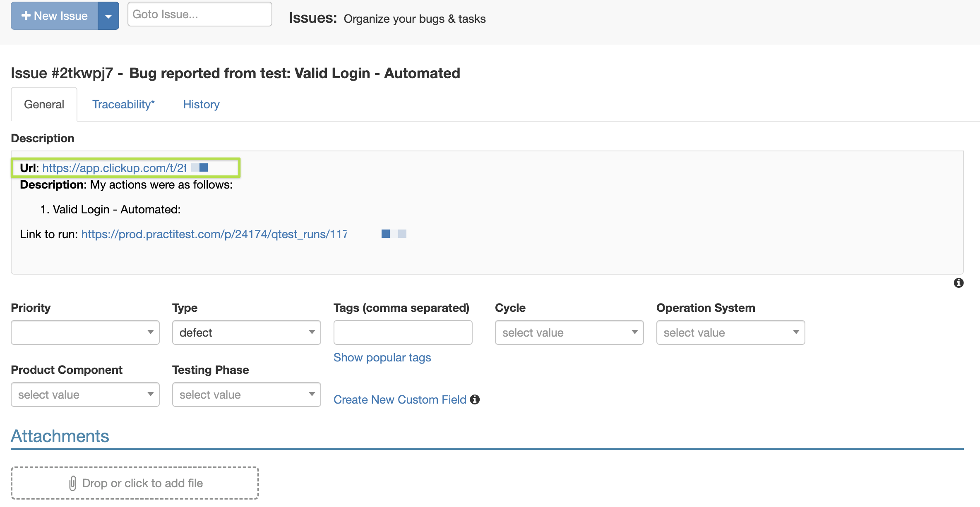Open the ClickUp URL link

pyautogui.click(x=114, y=168)
